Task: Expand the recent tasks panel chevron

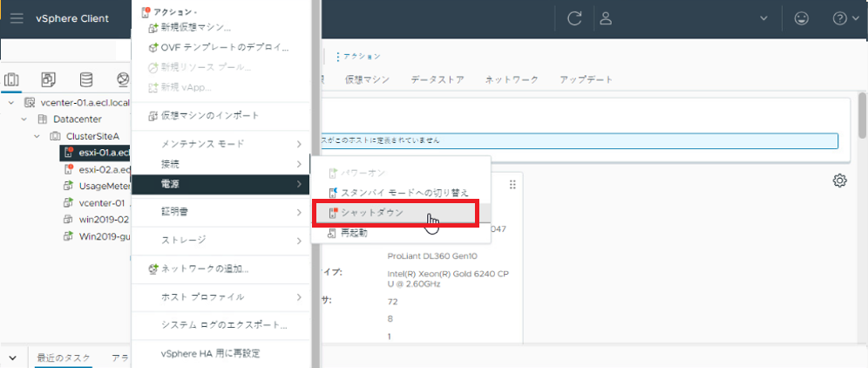Action: pos(12,358)
